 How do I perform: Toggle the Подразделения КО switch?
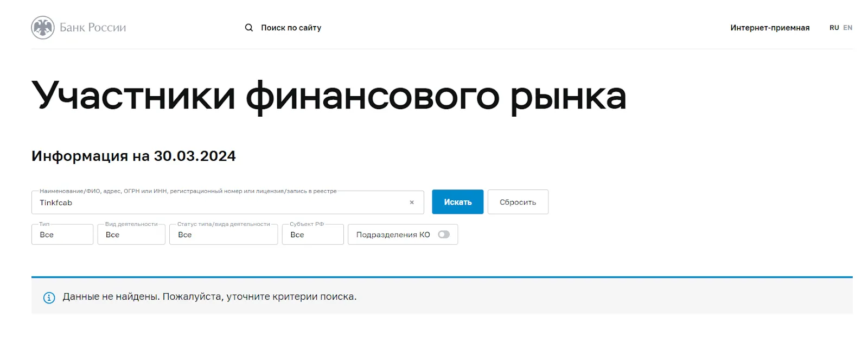[444, 235]
